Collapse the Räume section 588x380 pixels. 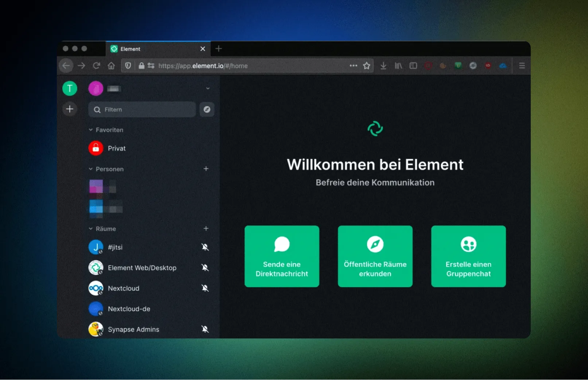point(102,229)
